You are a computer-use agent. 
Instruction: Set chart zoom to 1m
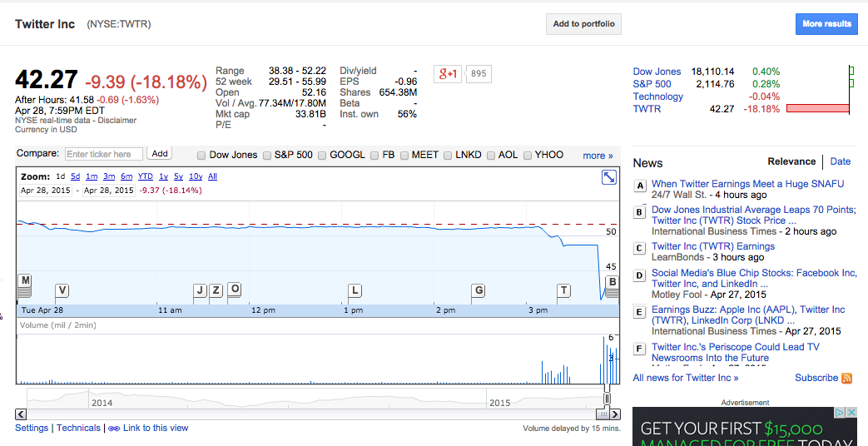[92, 176]
